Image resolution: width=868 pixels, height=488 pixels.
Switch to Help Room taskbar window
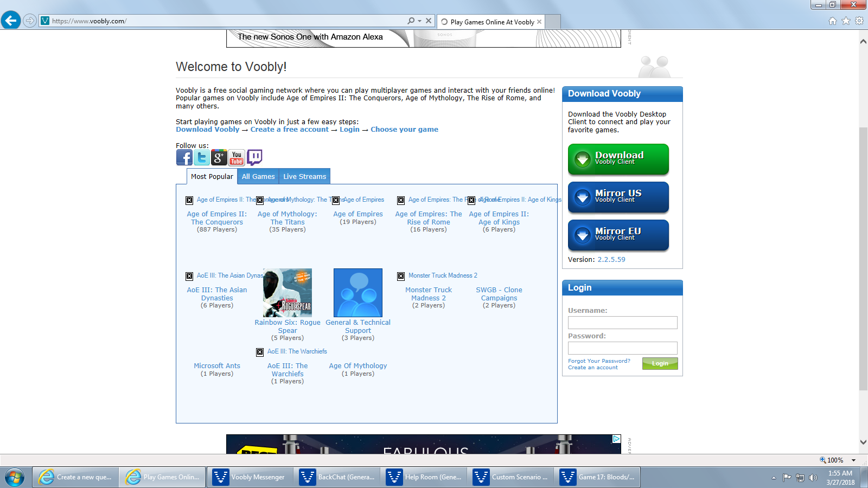pos(423,477)
